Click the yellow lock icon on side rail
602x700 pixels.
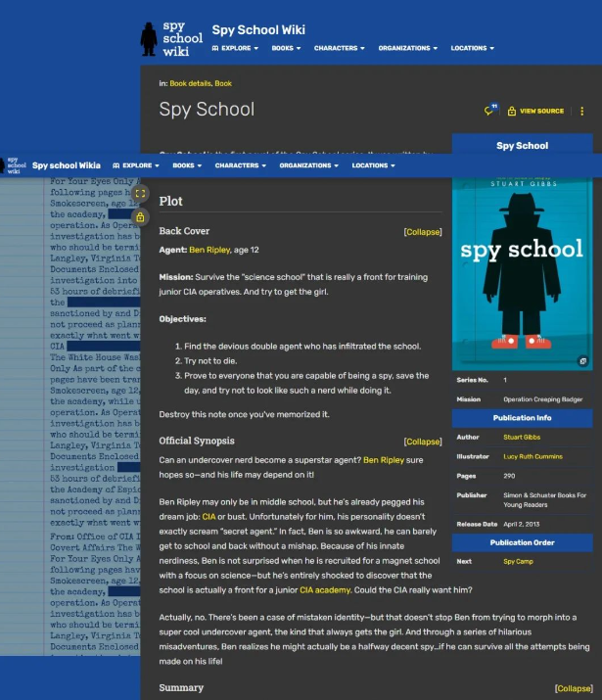pyautogui.click(x=140, y=217)
